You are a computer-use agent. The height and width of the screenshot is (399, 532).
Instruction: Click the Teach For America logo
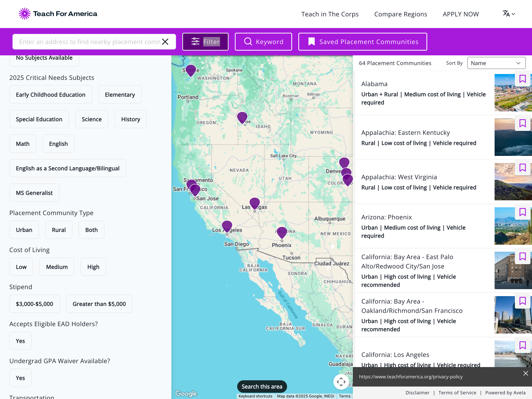58,13
